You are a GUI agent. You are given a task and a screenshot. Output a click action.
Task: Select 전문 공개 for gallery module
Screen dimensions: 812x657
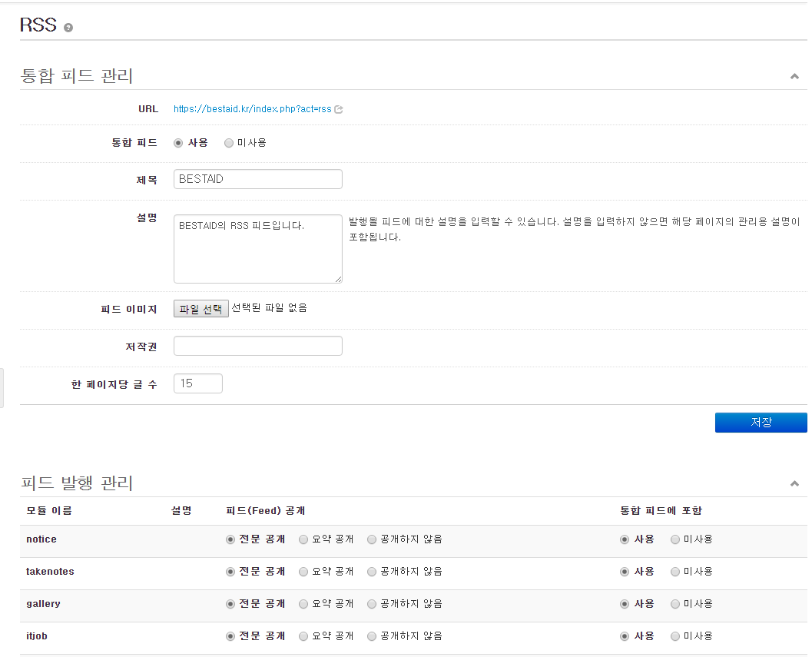tap(230, 604)
